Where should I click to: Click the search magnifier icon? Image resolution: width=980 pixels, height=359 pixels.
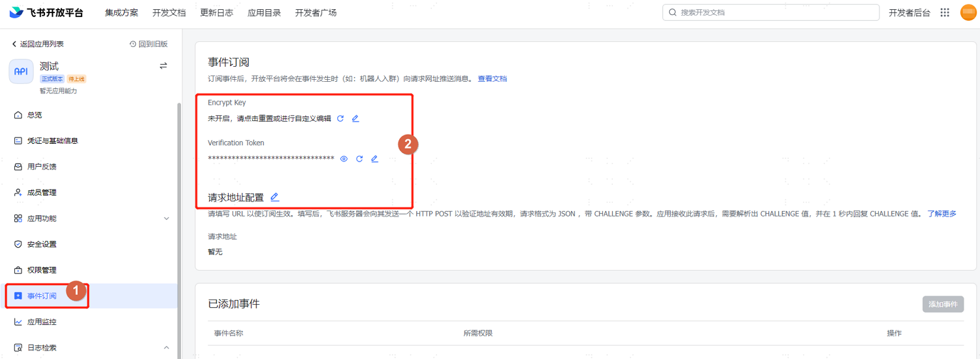(672, 12)
